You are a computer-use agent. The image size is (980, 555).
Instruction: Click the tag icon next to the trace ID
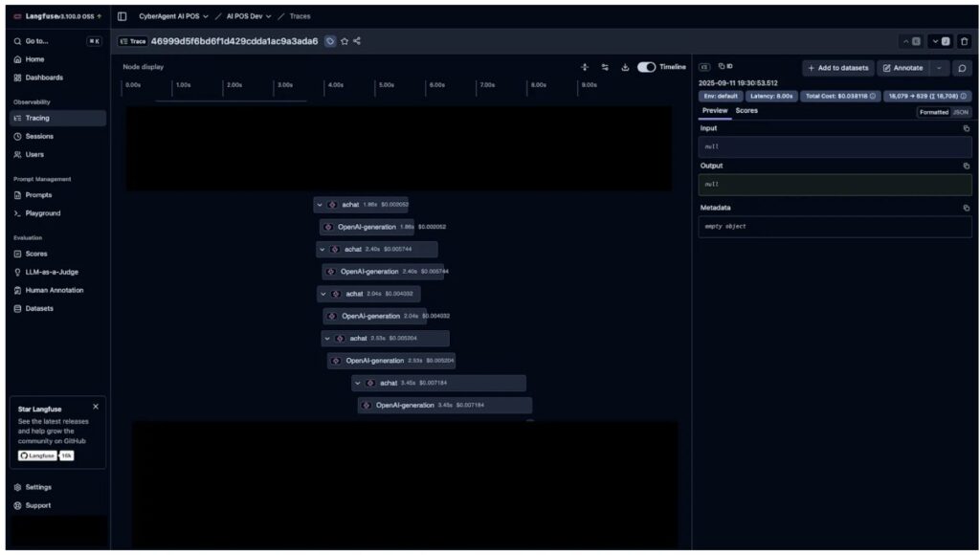coord(330,41)
